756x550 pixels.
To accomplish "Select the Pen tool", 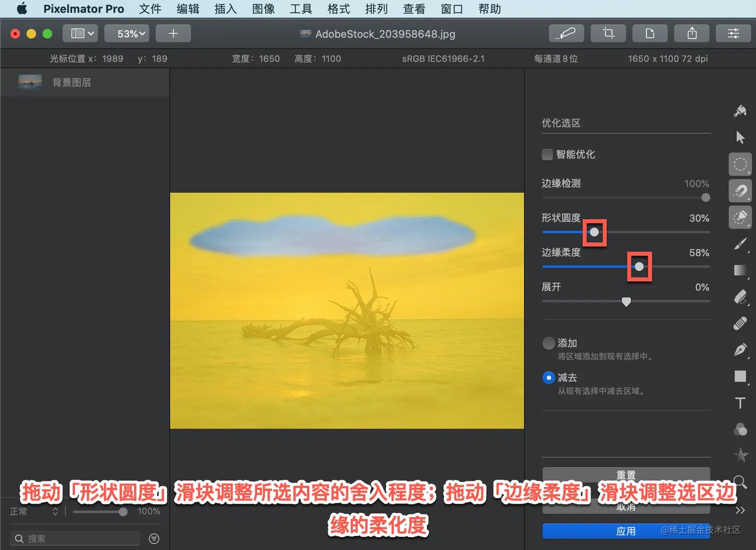I will coord(740,350).
